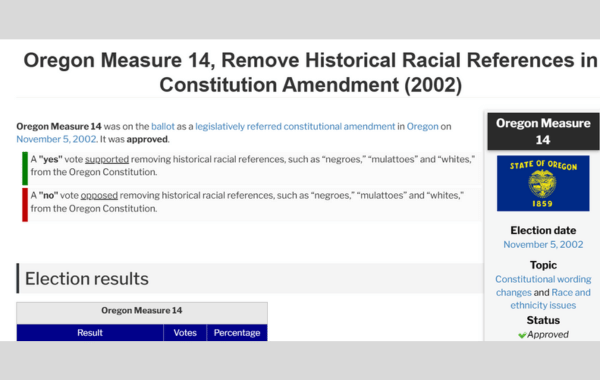Click the bold word 'approved' in intro
Screen dimensions: 600x380
coord(147,139)
